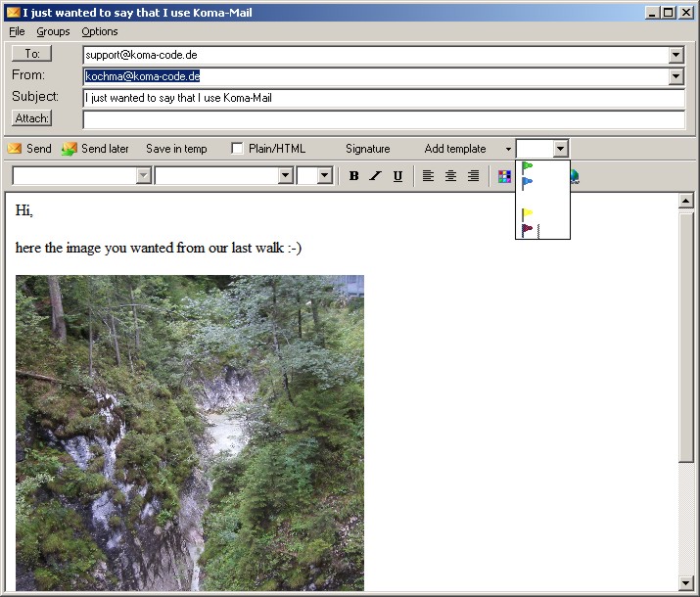Click the To: button
Screen dimensions: 700x597
coord(31,54)
